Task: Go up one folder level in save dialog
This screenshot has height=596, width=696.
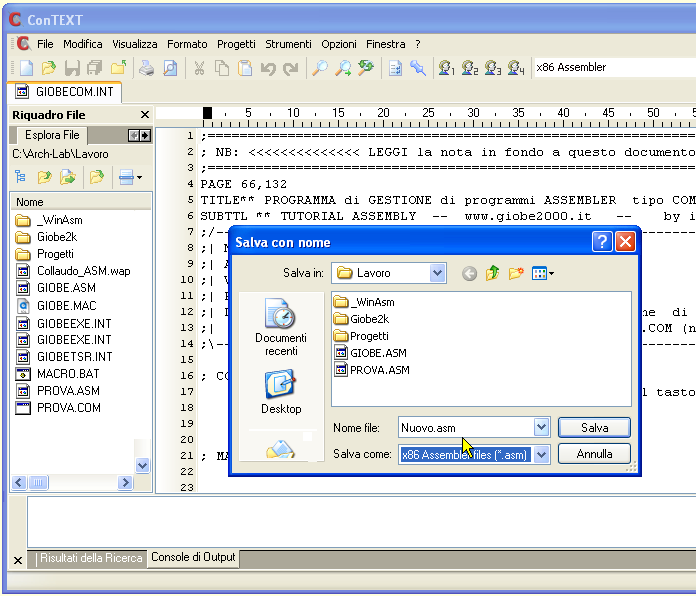Action: (492, 273)
